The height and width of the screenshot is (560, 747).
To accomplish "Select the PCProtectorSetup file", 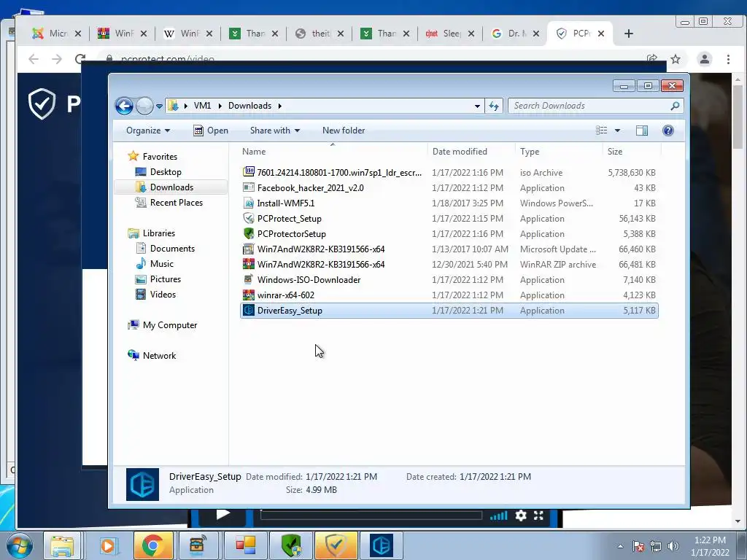I will click(449, 234).
